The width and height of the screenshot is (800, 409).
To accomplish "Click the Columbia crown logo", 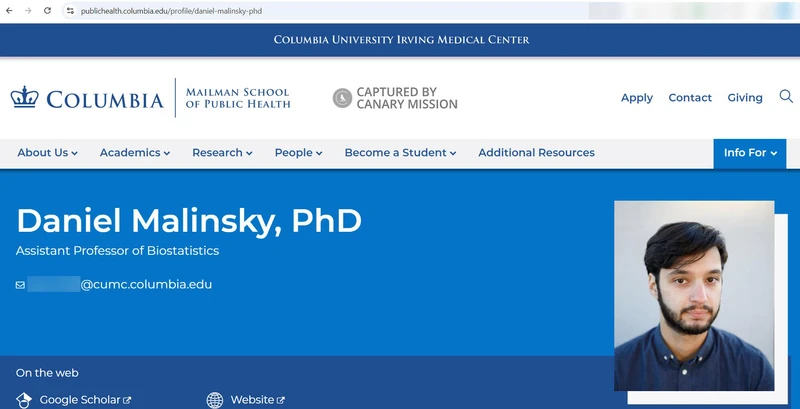I will [x=23, y=98].
